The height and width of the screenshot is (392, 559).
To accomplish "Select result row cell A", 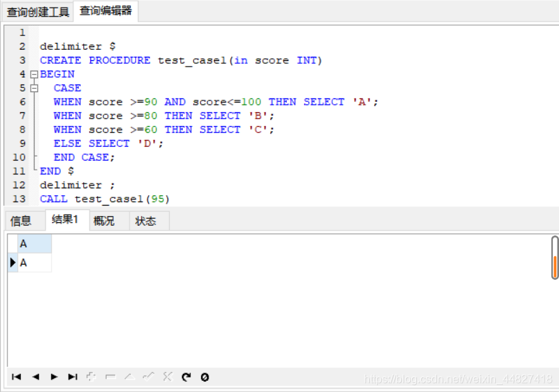I will (x=35, y=262).
